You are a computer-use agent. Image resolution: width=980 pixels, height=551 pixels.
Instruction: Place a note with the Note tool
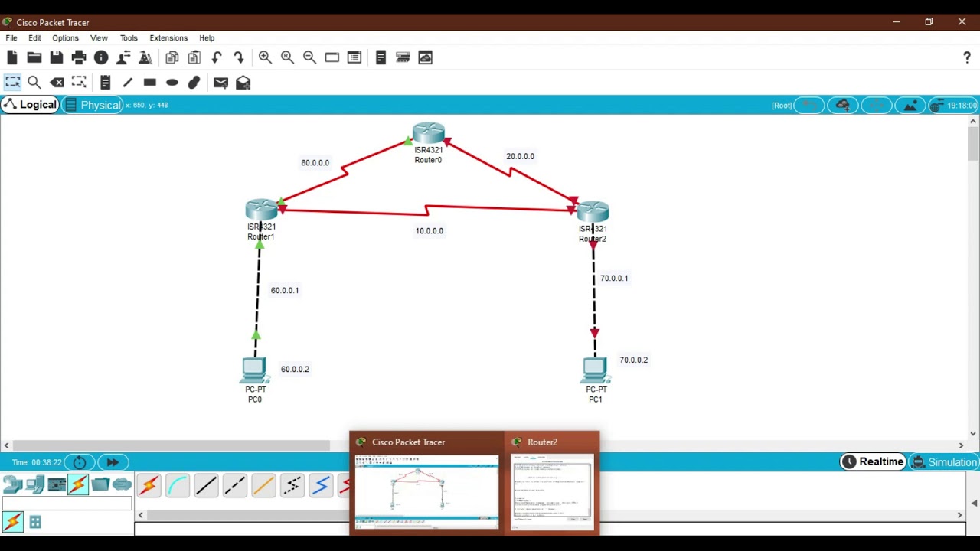pos(105,82)
